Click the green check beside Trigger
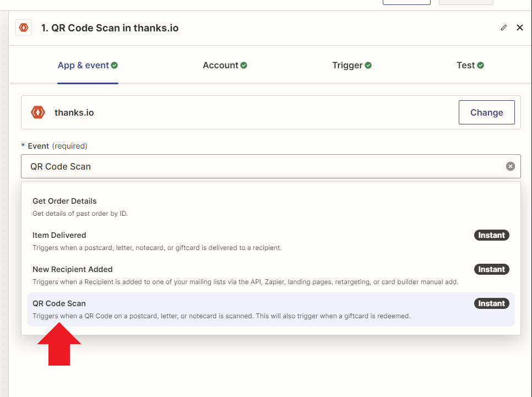Viewport: 532px width, 397px height. pyautogui.click(x=368, y=65)
